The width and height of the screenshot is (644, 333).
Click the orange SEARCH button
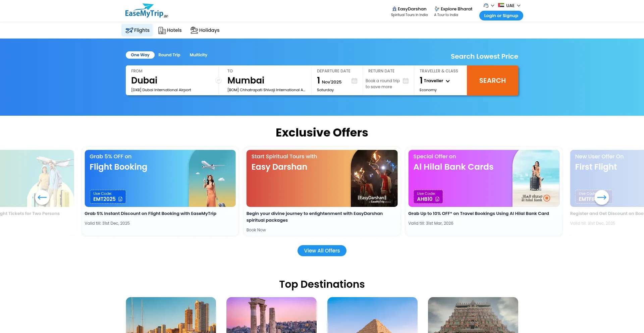click(x=492, y=80)
